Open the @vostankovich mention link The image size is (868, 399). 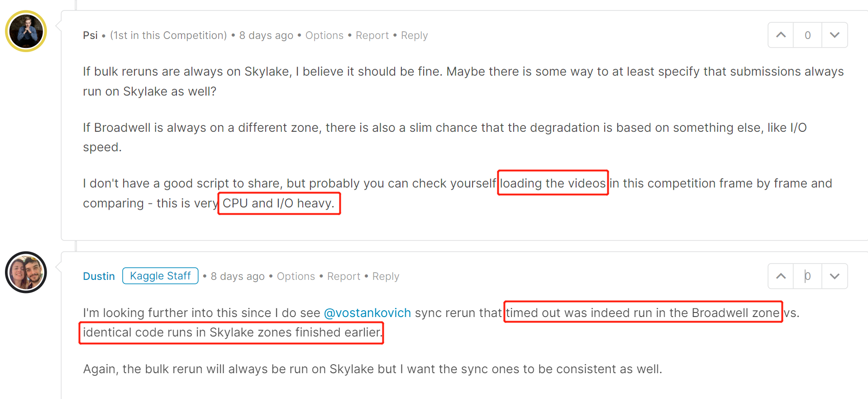click(x=367, y=313)
